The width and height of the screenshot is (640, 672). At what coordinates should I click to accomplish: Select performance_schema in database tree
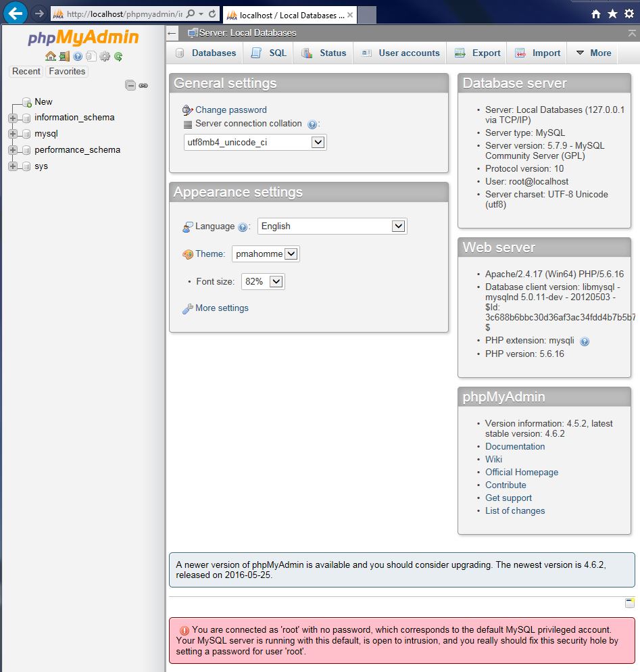click(x=78, y=150)
